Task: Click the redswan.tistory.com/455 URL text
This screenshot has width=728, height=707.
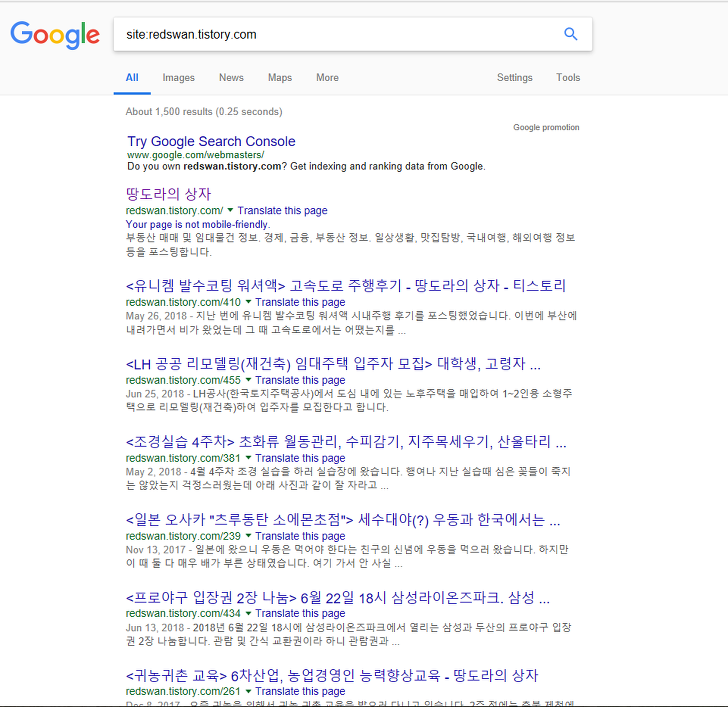Action: coord(183,380)
